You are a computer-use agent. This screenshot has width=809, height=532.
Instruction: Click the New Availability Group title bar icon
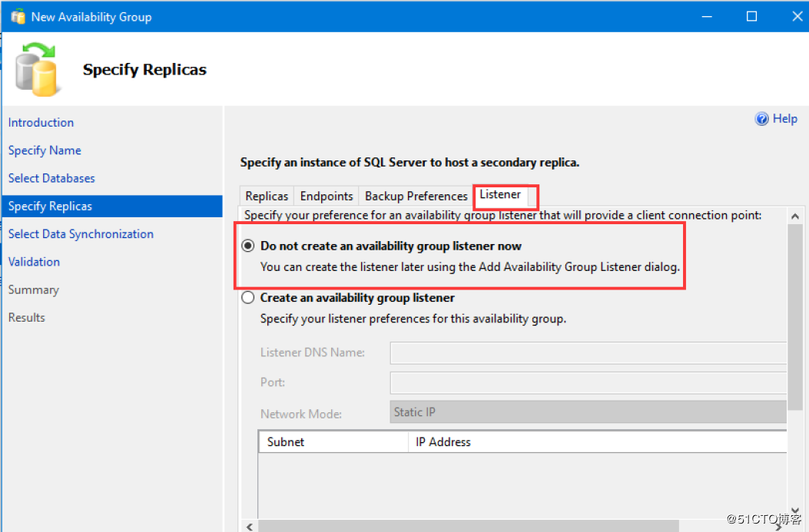coord(18,17)
